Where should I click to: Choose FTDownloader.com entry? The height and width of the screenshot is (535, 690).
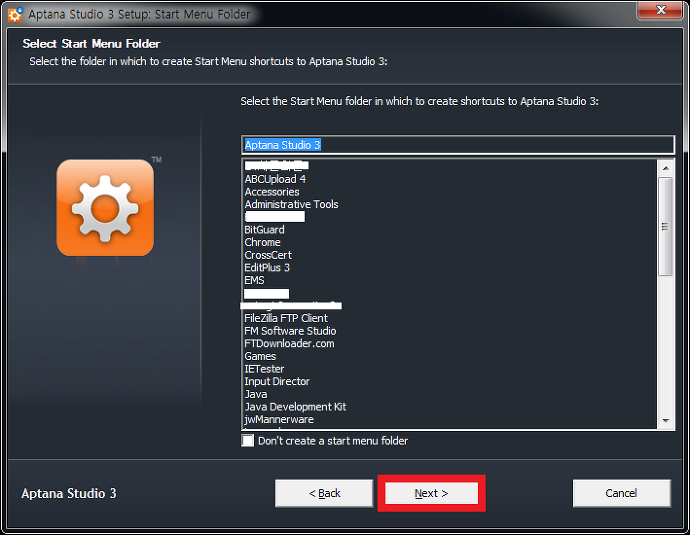[x=289, y=343]
